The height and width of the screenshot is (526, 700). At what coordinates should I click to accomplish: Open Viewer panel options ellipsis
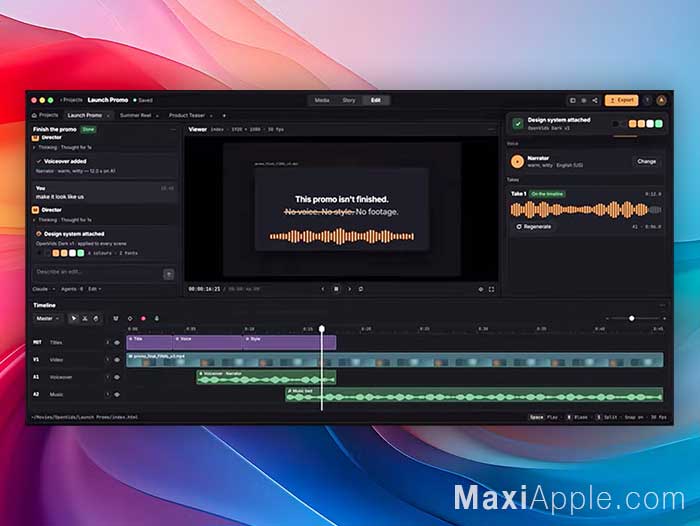pyautogui.click(x=491, y=129)
